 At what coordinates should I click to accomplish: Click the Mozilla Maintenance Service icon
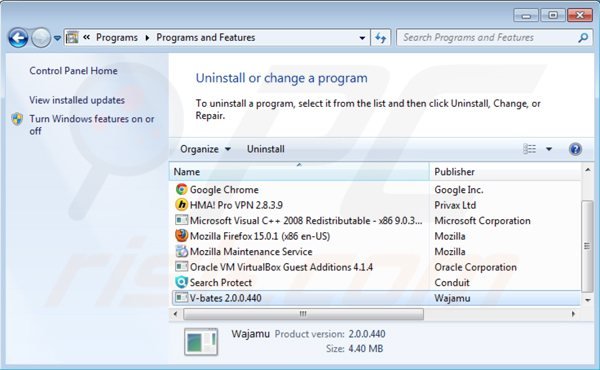click(181, 251)
